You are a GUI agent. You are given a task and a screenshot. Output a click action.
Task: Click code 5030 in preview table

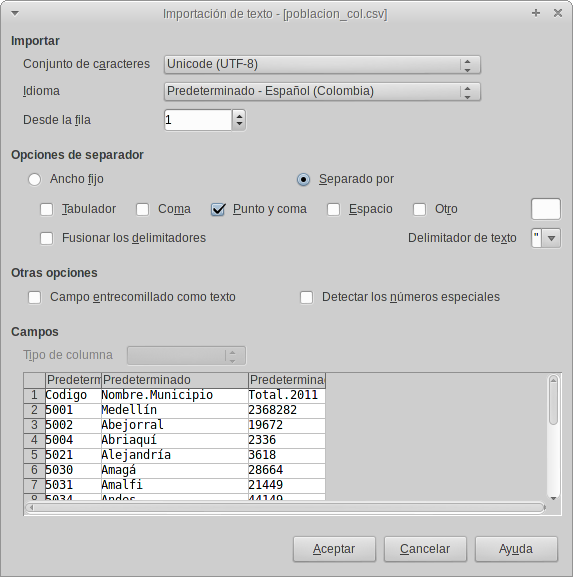tap(73, 471)
